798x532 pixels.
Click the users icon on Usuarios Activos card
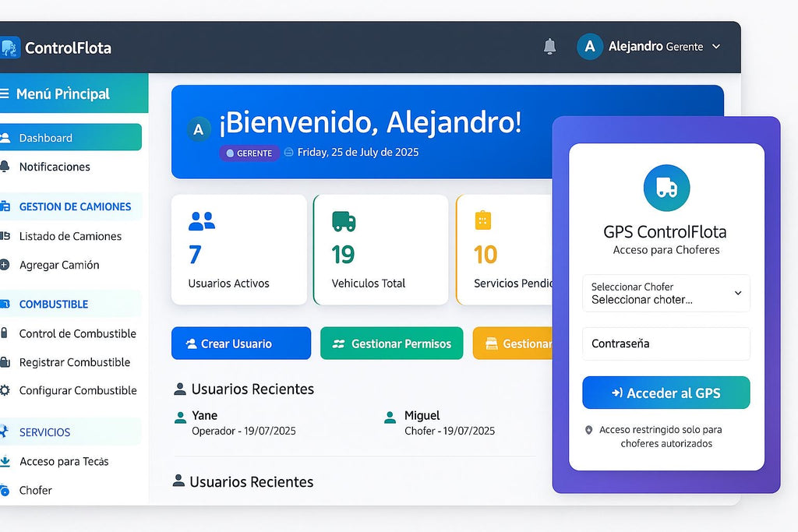pos(200,221)
